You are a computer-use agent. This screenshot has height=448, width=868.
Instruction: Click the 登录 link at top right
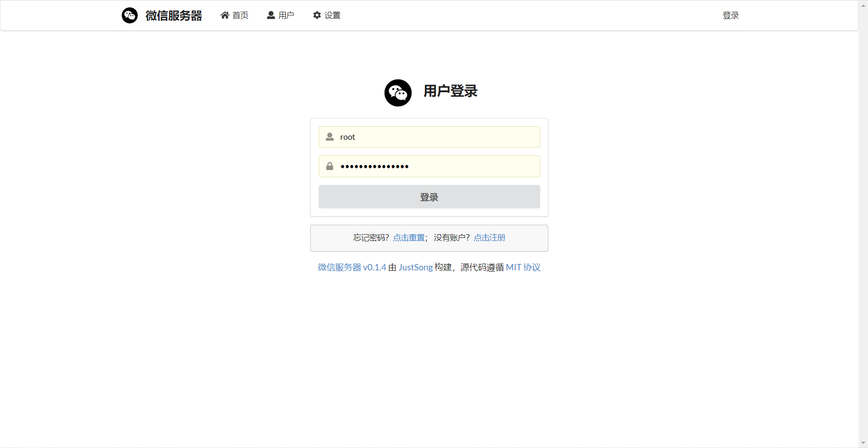click(x=731, y=15)
